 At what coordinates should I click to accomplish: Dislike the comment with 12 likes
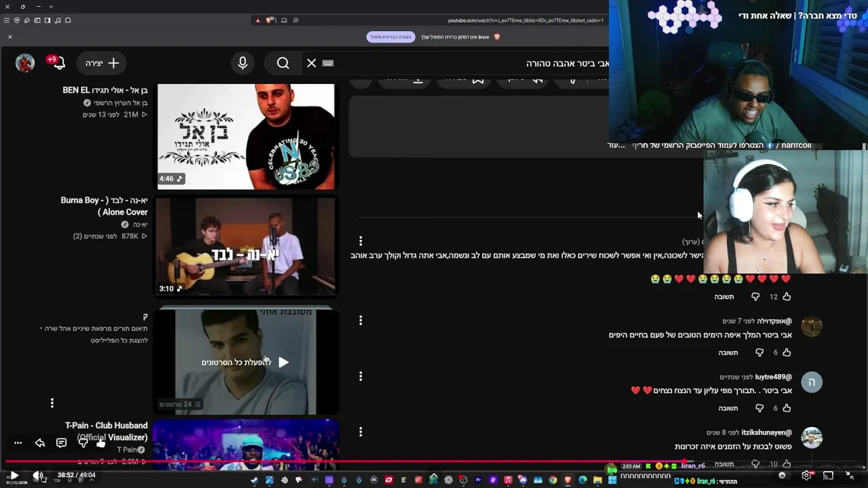click(x=755, y=297)
